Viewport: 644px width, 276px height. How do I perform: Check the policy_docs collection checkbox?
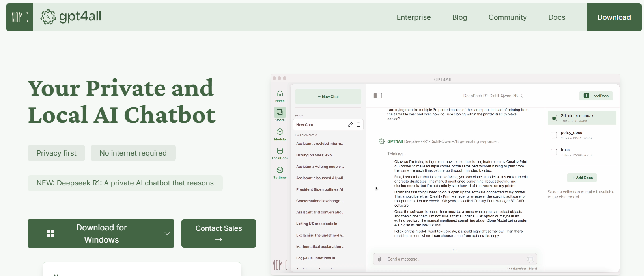[x=554, y=135]
